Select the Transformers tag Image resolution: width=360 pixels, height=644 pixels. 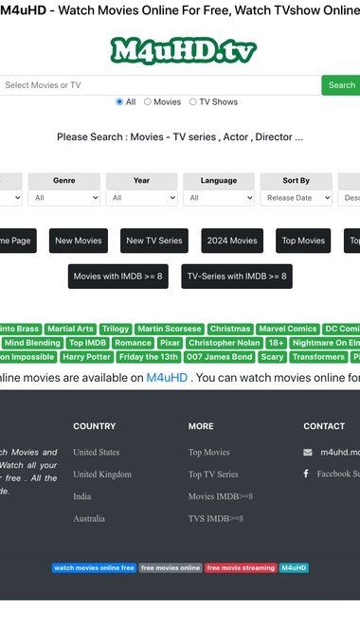pyautogui.click(x=318, y=357)
